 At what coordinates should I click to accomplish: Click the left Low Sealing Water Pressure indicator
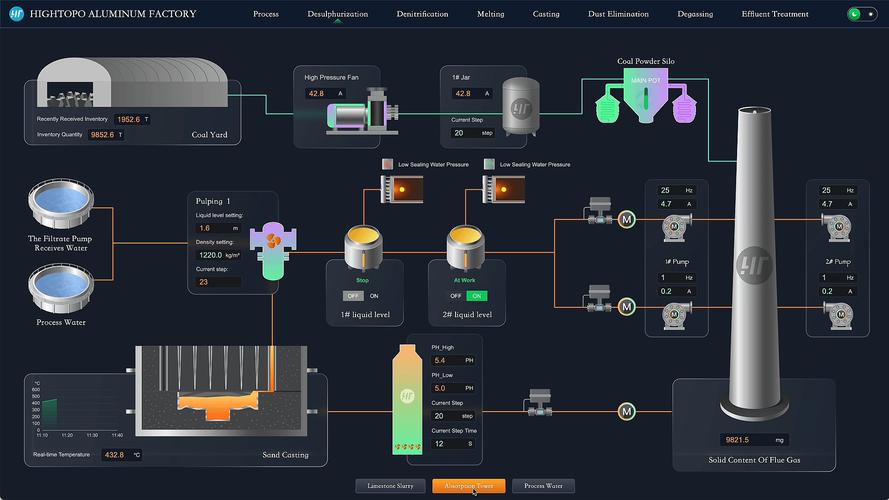coord(387,164)
